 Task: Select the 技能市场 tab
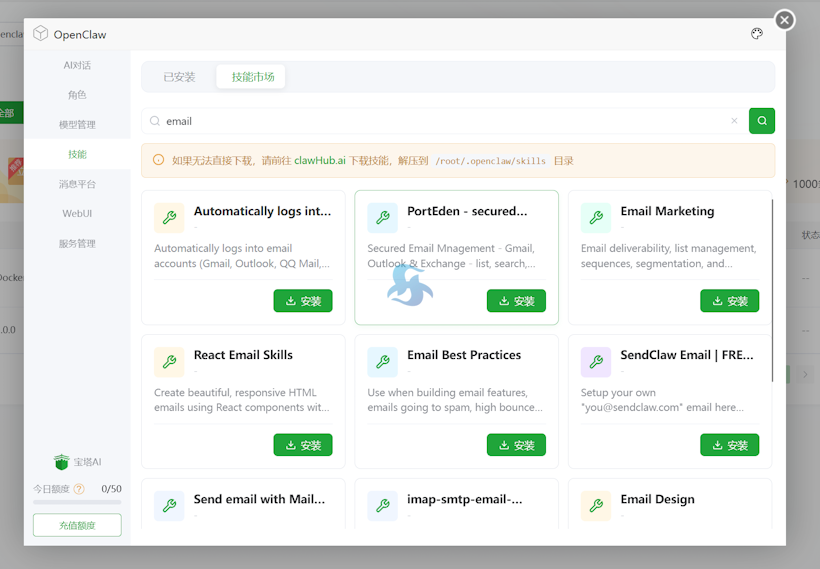click(252, 77)
